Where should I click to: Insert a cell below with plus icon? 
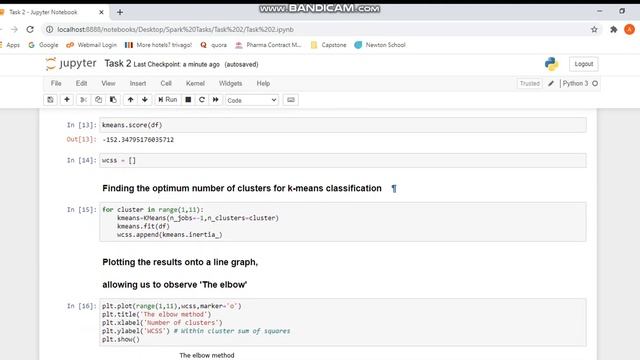[x=67, y=100]
